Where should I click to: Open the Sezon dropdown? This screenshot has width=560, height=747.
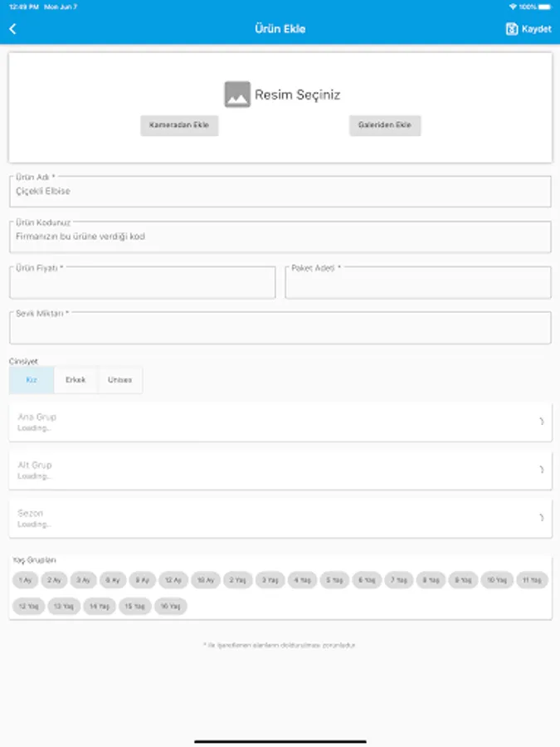click(280, 518)
